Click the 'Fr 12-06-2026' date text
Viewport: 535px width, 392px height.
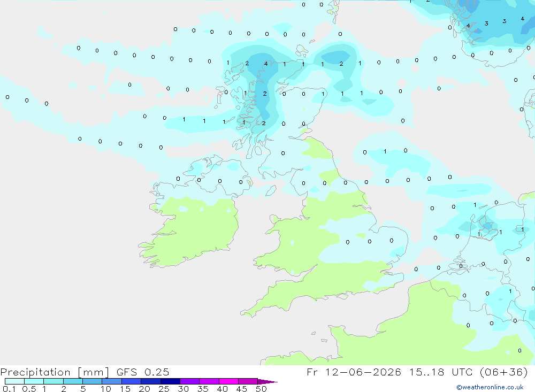[354, 372]
